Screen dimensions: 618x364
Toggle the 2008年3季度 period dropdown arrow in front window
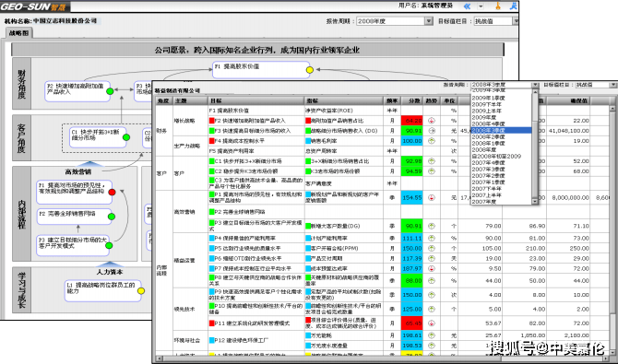[x=535, y=85]
